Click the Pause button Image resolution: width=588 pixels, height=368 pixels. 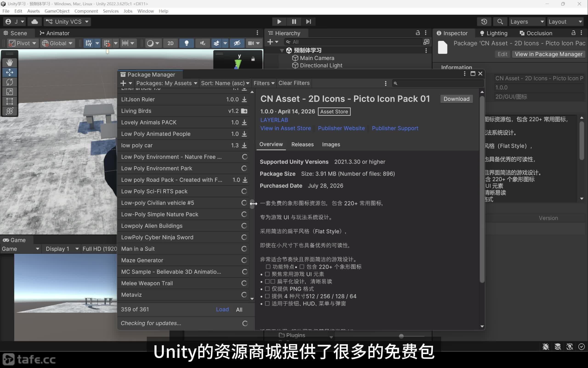click(x=294, y=22)
